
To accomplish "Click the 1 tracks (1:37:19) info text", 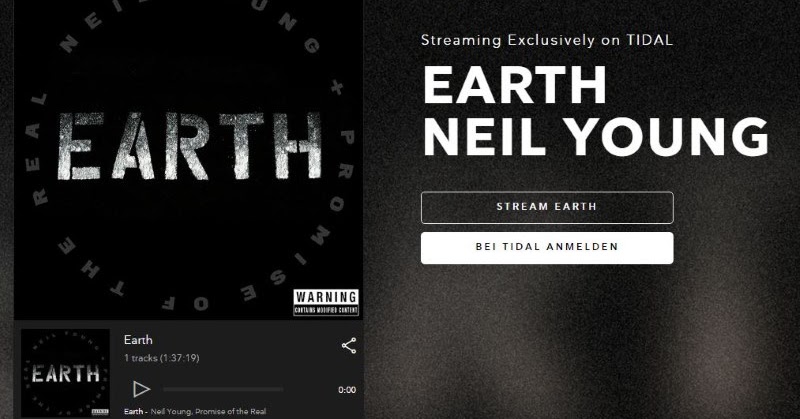I will pos(162,358).
